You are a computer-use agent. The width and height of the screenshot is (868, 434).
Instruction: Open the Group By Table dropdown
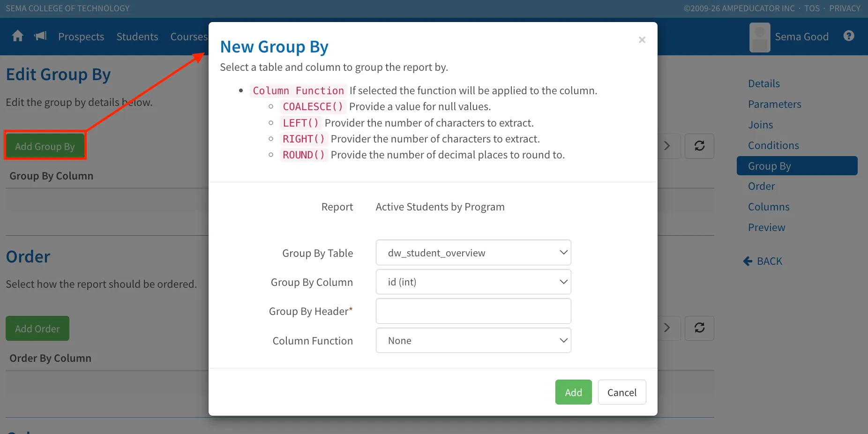tap(473, 253)
